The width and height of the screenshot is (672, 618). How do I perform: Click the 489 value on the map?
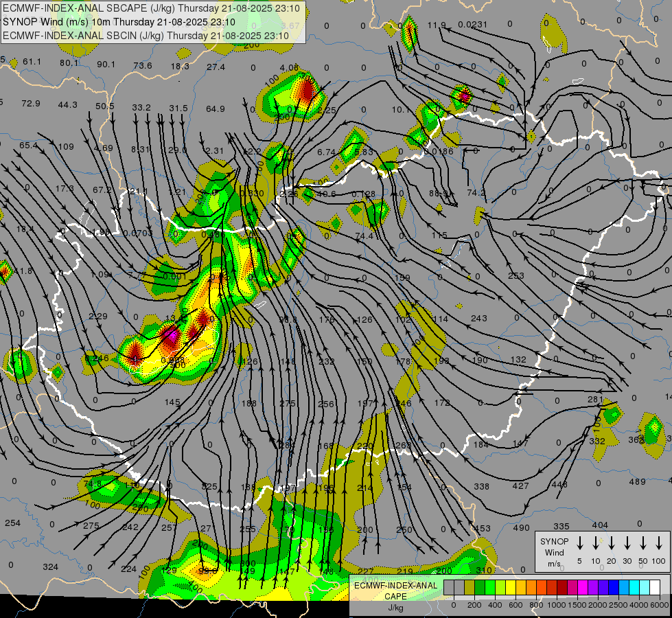637,481
